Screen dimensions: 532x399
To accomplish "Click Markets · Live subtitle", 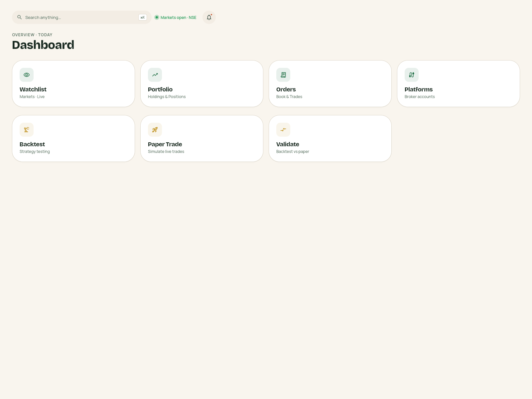I will click(32, 97).
